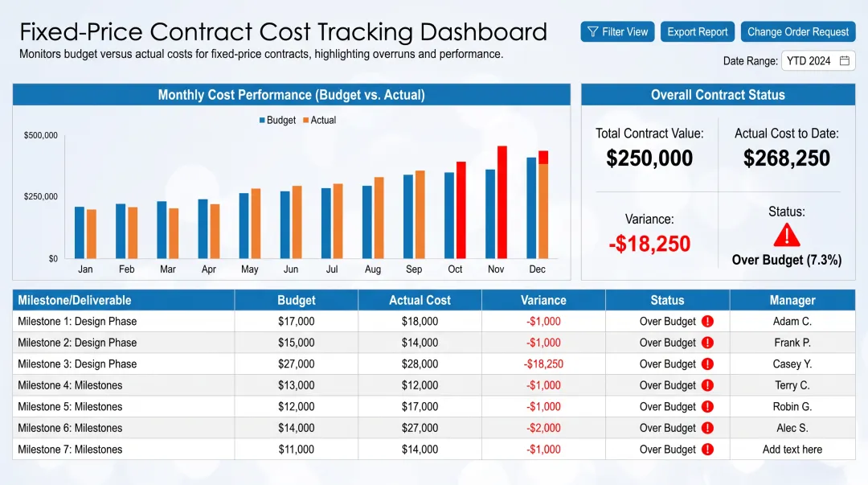Click the alert icon for Milestone 5

(x=707, y=407)
